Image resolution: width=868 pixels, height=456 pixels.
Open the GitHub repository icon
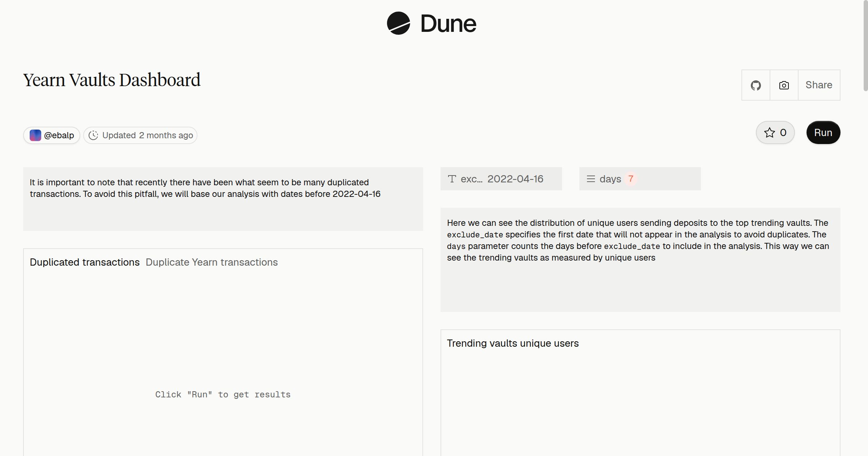[756, 85]
